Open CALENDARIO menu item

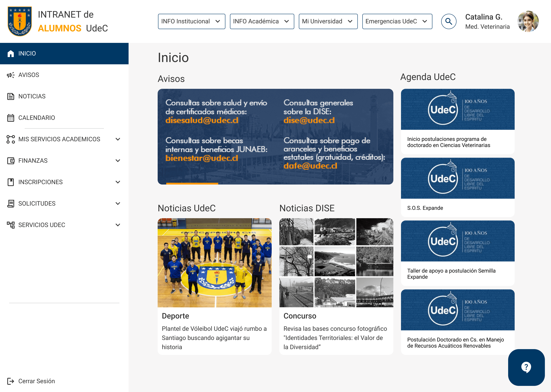pyautogui.click(x=64, y=118)
